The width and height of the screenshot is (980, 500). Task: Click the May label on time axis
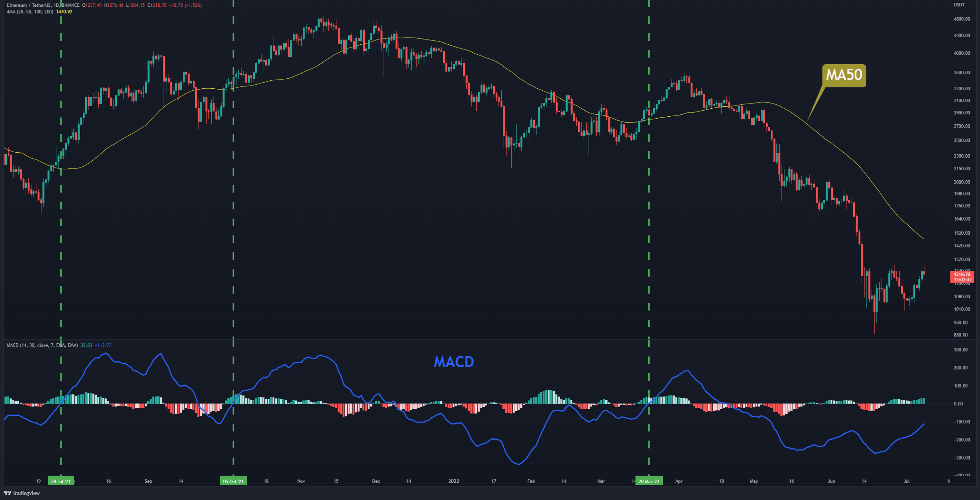pyautogui.click(x=754, y=481)
